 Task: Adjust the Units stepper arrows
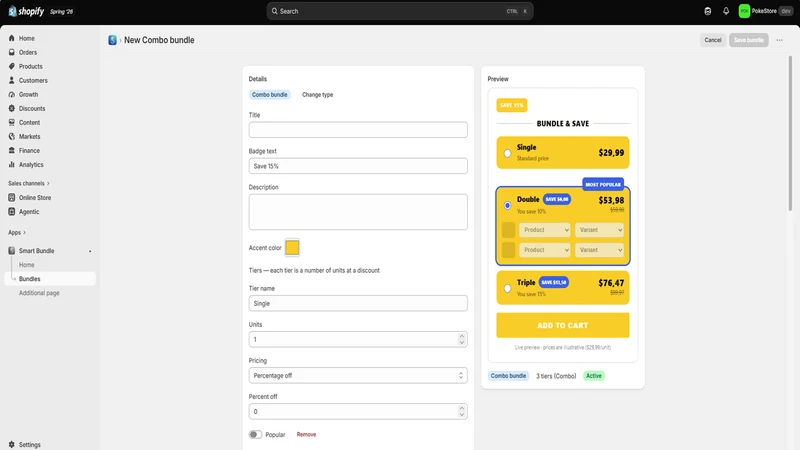[x=461, y=339]
